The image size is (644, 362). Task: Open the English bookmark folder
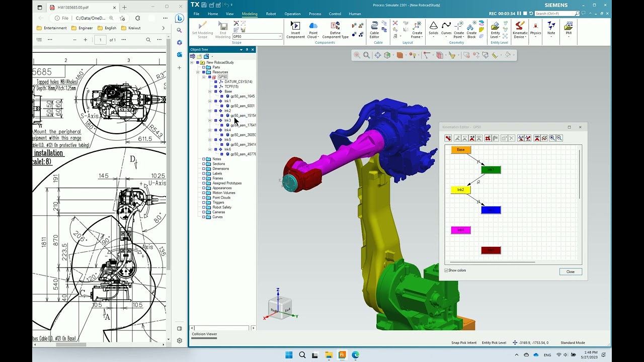(x=107, y=28)
